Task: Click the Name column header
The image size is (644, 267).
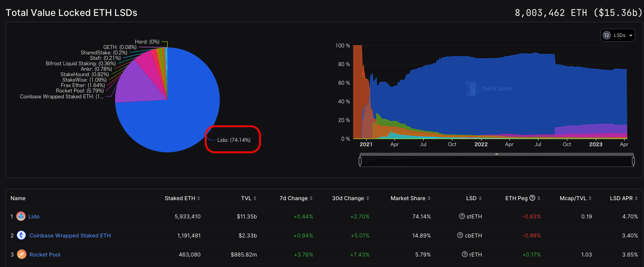Action: tap(18, 198)
